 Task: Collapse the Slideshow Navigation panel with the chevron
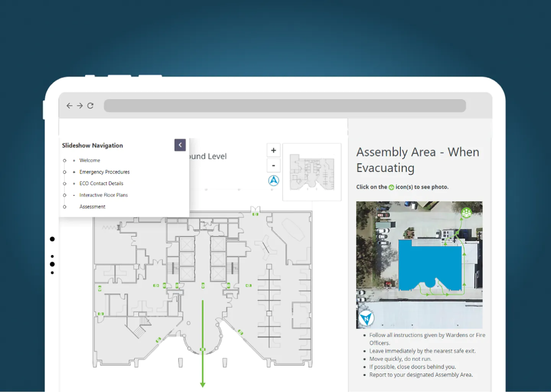[180, 145]
